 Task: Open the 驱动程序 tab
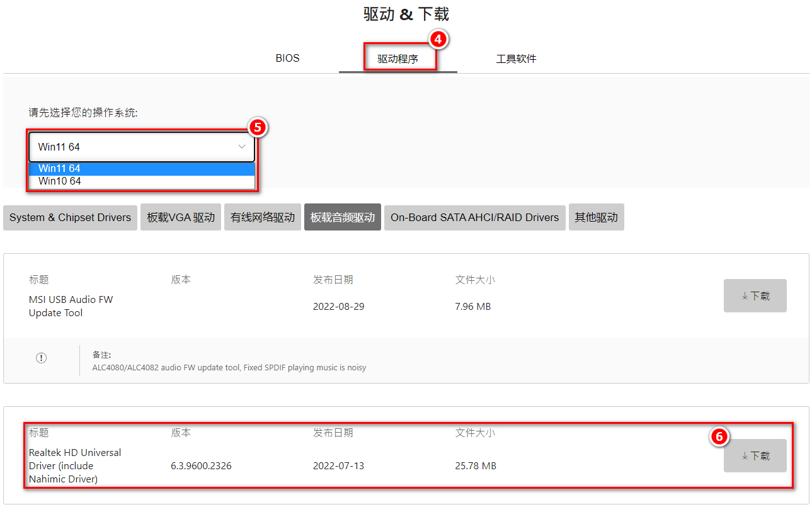[x=397, y=59]
